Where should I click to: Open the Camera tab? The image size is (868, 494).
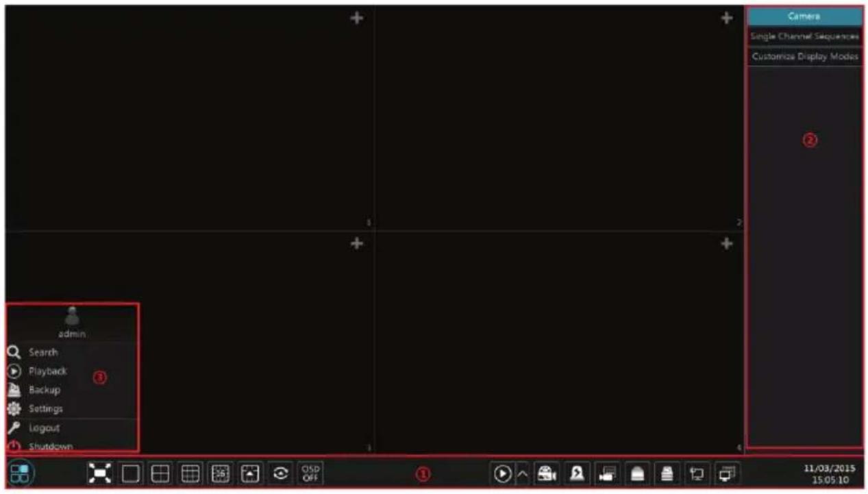click(804, 16)
